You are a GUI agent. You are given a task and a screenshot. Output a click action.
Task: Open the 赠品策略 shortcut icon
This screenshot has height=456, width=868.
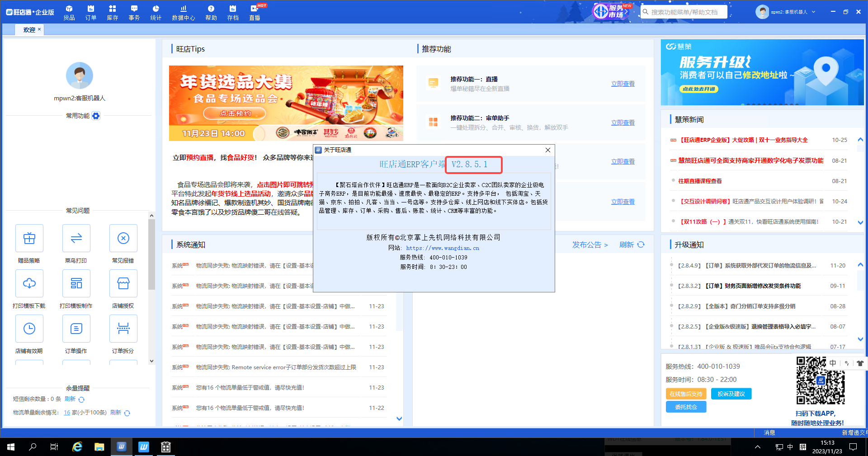pyautogui.click(x=29, y=238)
